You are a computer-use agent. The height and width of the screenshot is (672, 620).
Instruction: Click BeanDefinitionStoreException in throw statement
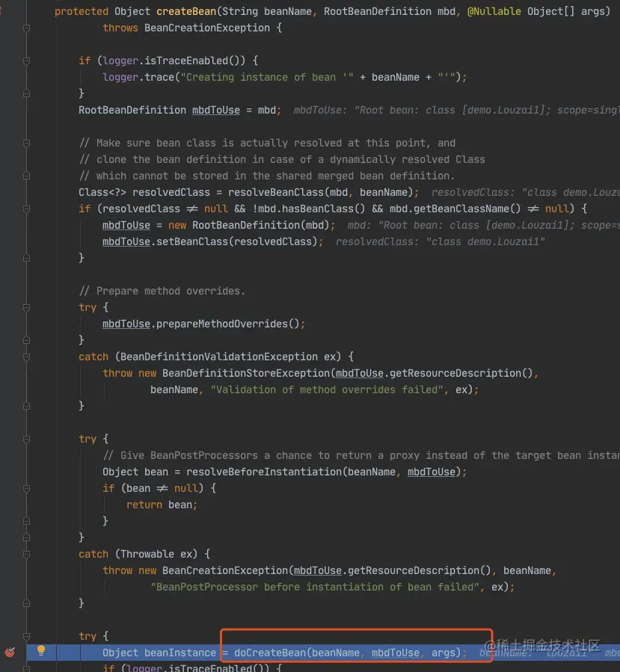click(x=246, y=373)
